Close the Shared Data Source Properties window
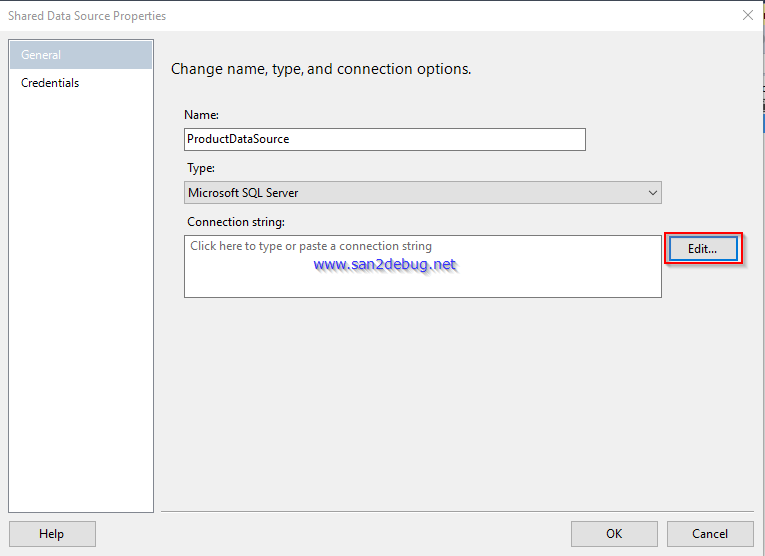This screenshot has height=556, width=765. pos(747,15)
